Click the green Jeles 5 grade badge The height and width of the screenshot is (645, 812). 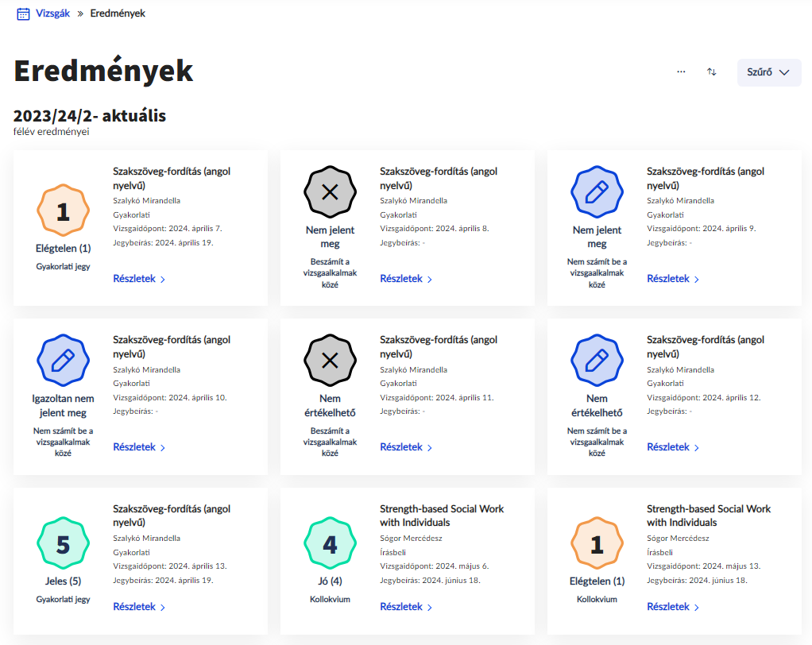pos(63,543)
